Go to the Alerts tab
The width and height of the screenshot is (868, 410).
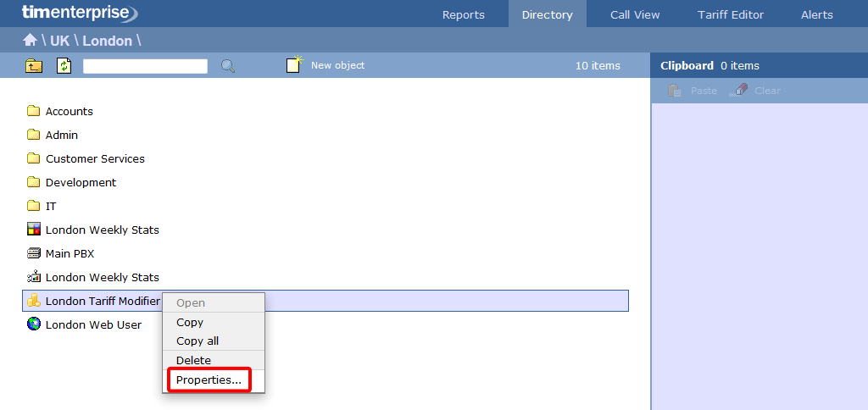816,14
